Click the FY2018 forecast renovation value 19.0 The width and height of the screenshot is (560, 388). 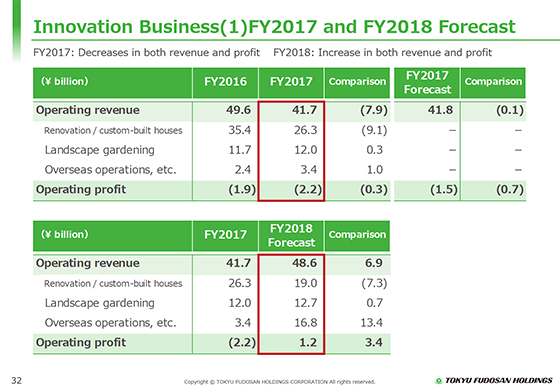[x=306, y=283]
